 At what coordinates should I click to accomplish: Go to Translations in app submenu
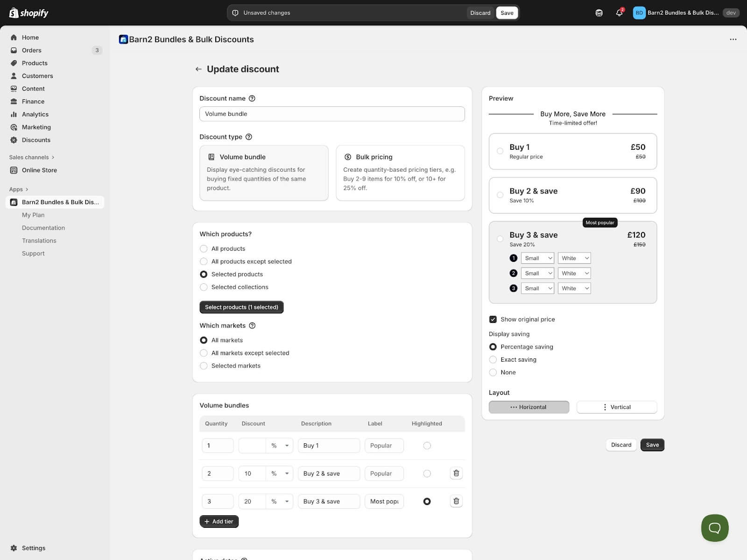39,241
